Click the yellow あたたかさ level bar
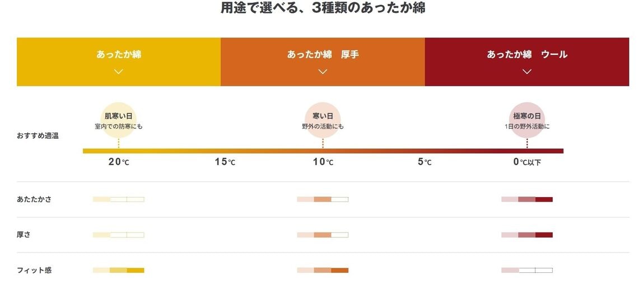The image size is (644, 284). coord(118,199)
